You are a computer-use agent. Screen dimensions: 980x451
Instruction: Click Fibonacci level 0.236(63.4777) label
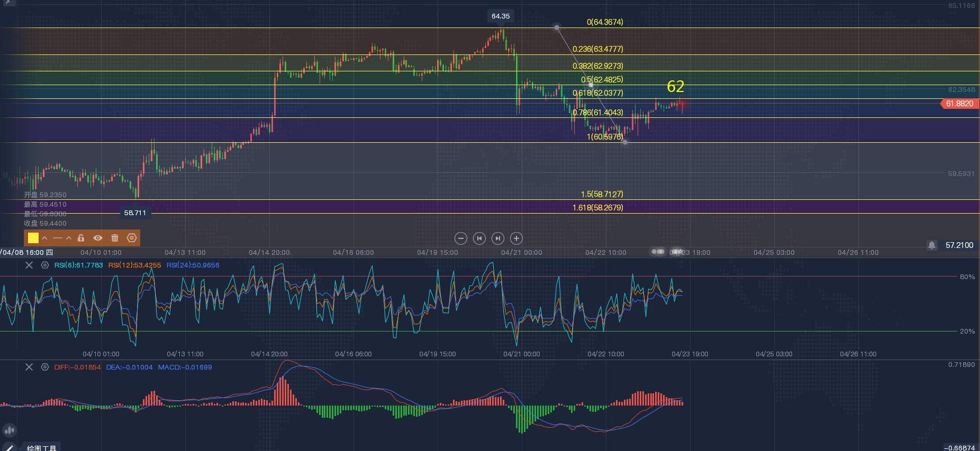click(598, 49)
